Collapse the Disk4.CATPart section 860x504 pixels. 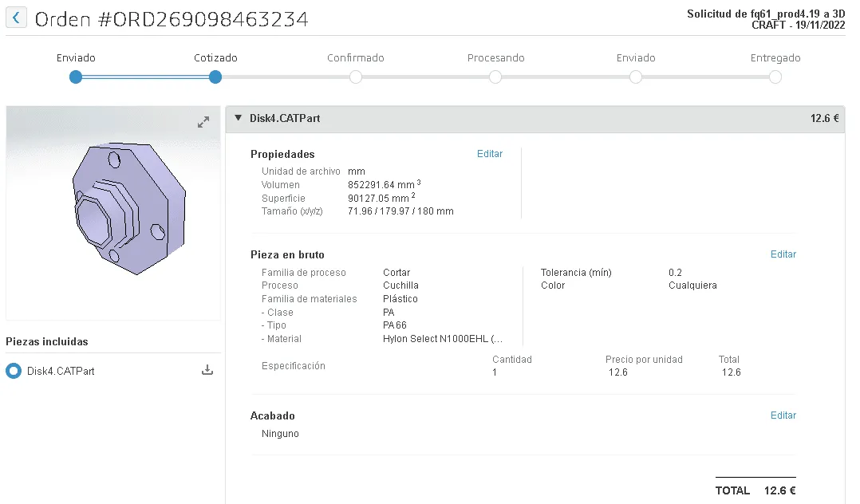tap(238, 117)
